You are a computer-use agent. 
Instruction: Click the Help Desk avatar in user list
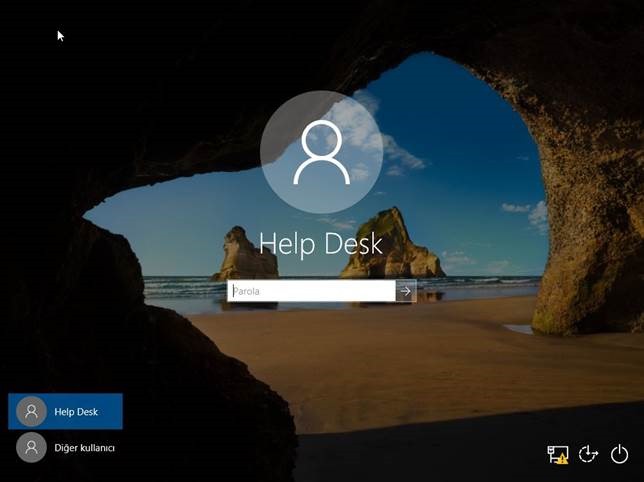coord(31,411)
